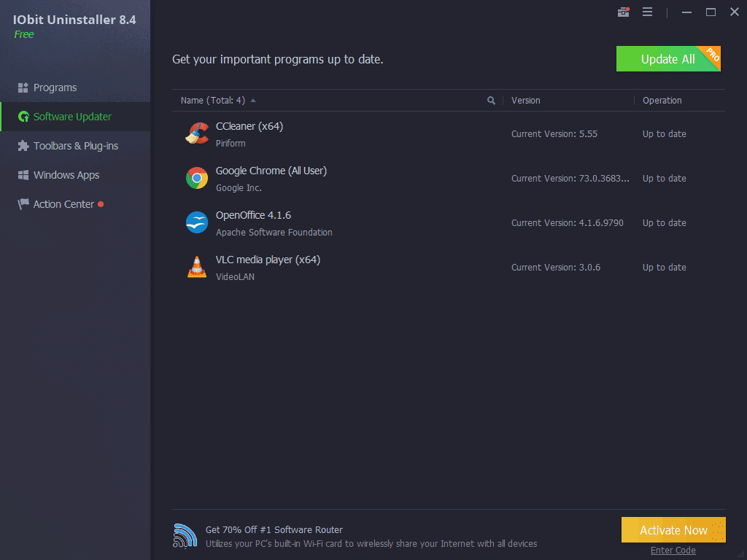Open the hamburger options menu
The height and width of the screenshot is (560, 747).
coord(647,12)
